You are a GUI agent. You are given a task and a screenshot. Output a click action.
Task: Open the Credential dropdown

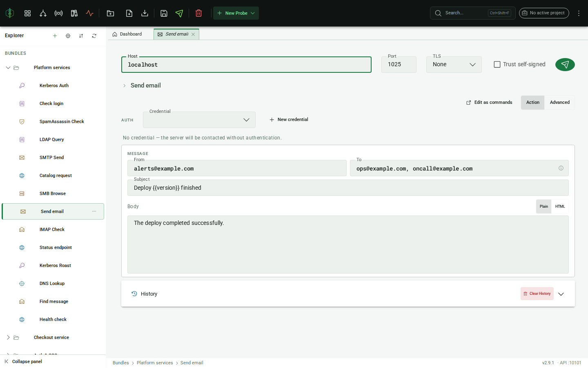[x=199, y=120]
